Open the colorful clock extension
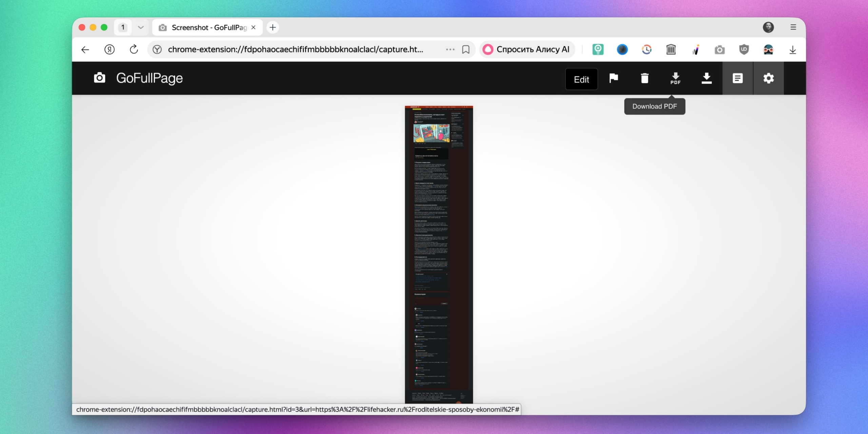The image size is (868, 434). (647, 50)
